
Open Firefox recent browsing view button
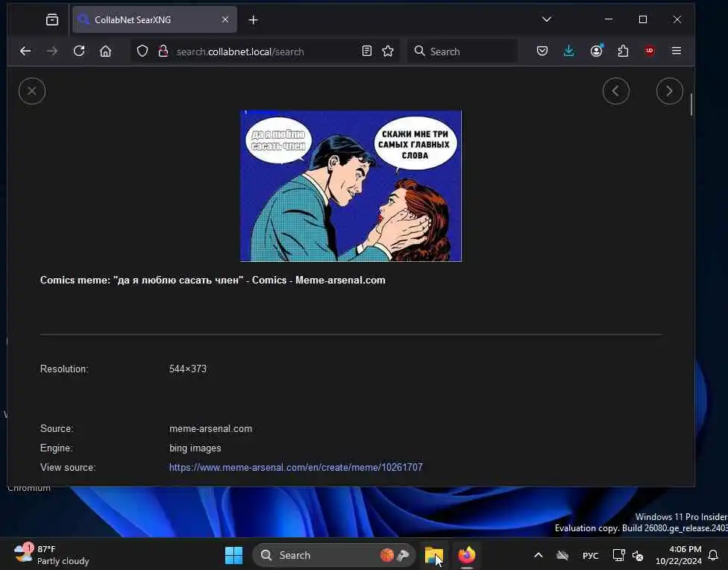pyautogui.click(x=52, y=19)
